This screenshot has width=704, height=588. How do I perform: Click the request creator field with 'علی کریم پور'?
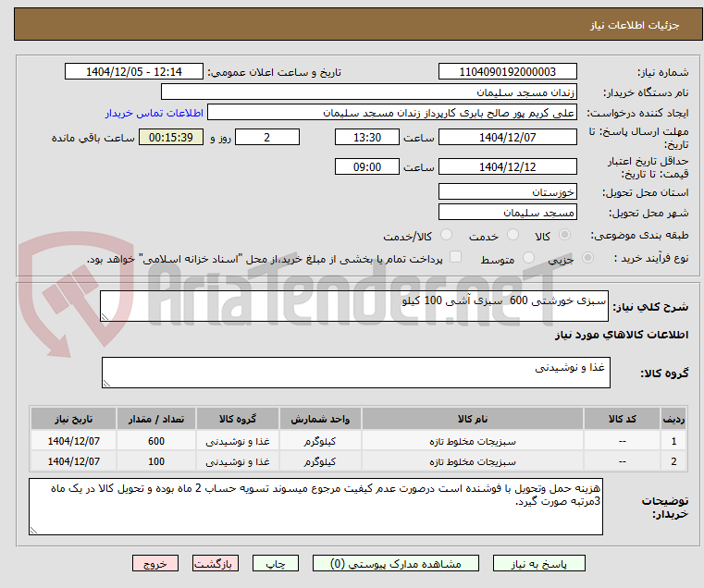(392, 113)
